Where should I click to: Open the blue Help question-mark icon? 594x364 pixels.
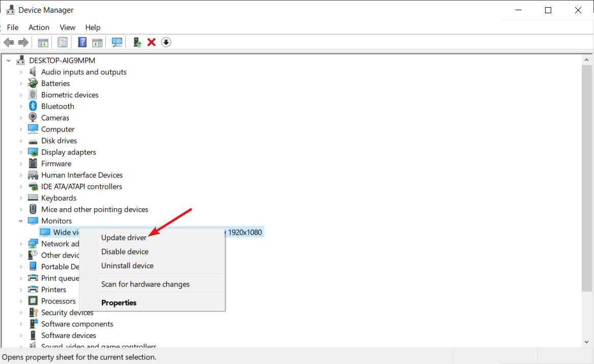coord(82,42)
